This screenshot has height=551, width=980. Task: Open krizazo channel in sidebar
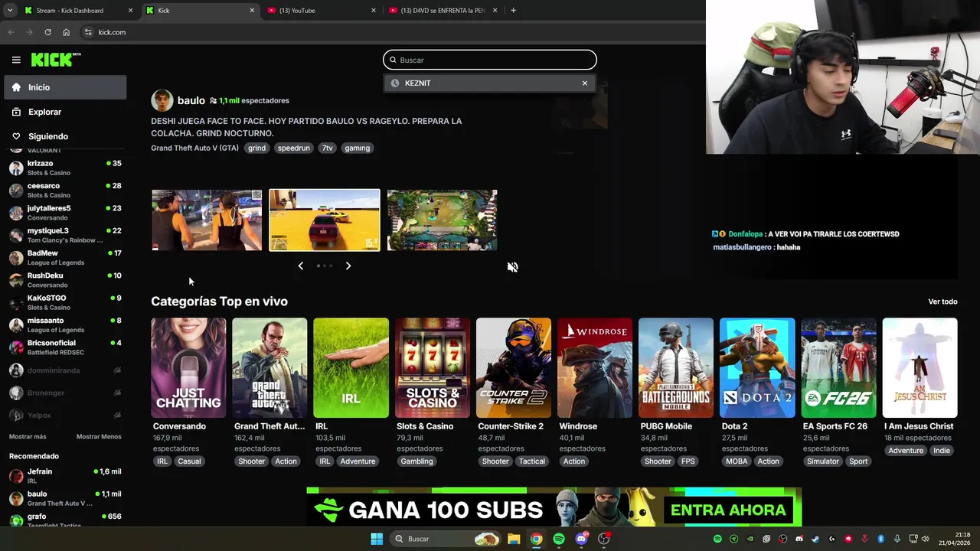point(65,168)
